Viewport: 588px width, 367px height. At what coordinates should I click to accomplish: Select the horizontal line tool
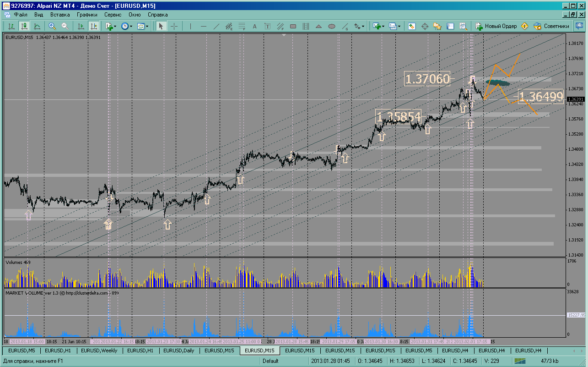click(204, 26)
